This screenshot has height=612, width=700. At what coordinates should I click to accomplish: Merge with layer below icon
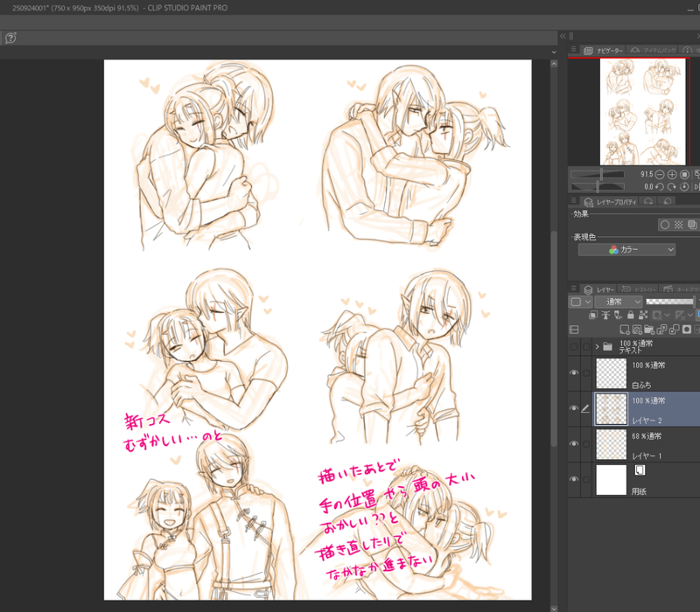674,330
